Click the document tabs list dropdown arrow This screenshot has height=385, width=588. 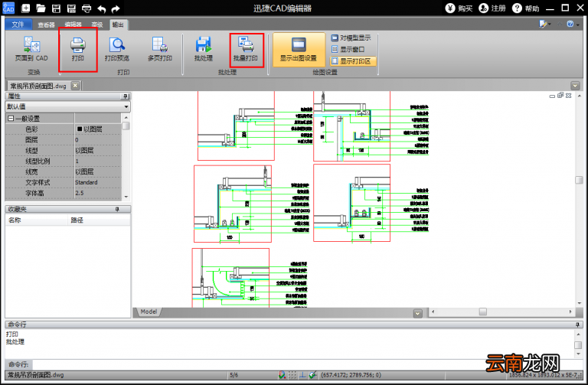(x=575, y=86)
